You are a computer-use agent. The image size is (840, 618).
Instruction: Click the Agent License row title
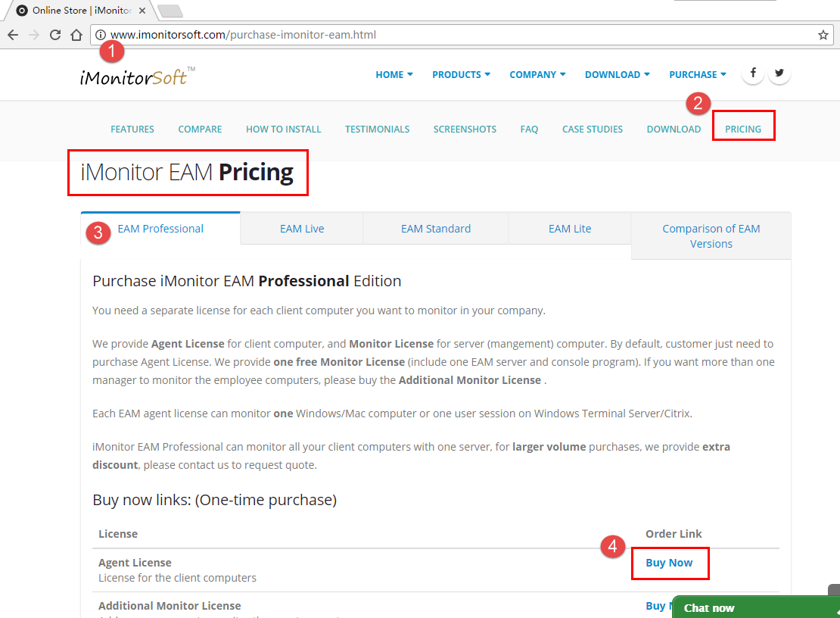coord(135,563)
